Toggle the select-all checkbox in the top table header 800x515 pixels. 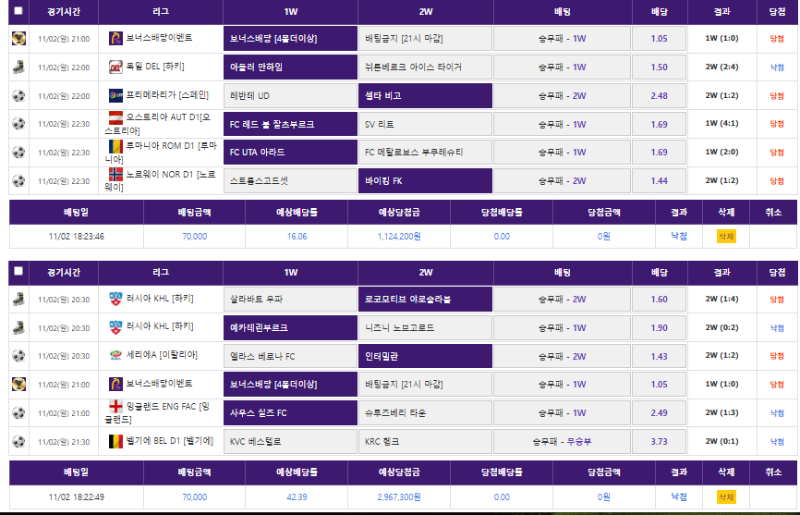[18, 11]
